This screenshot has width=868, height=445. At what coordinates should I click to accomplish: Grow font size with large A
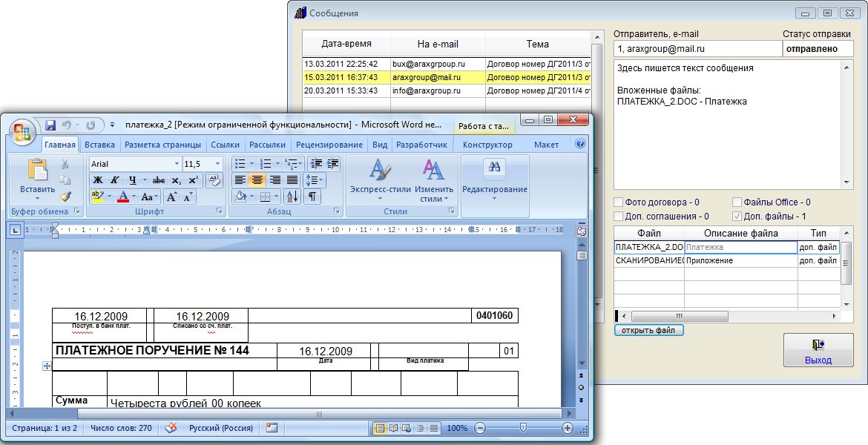tap(171, 197)
